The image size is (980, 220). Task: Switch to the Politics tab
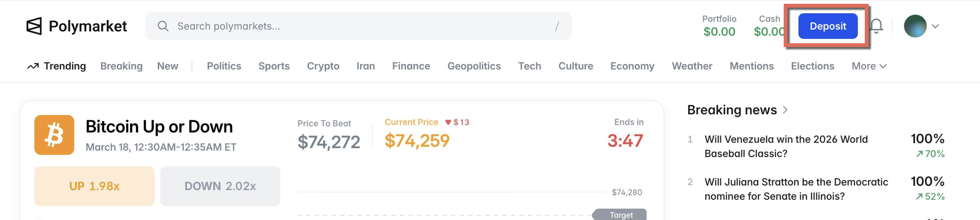[224, 66]
